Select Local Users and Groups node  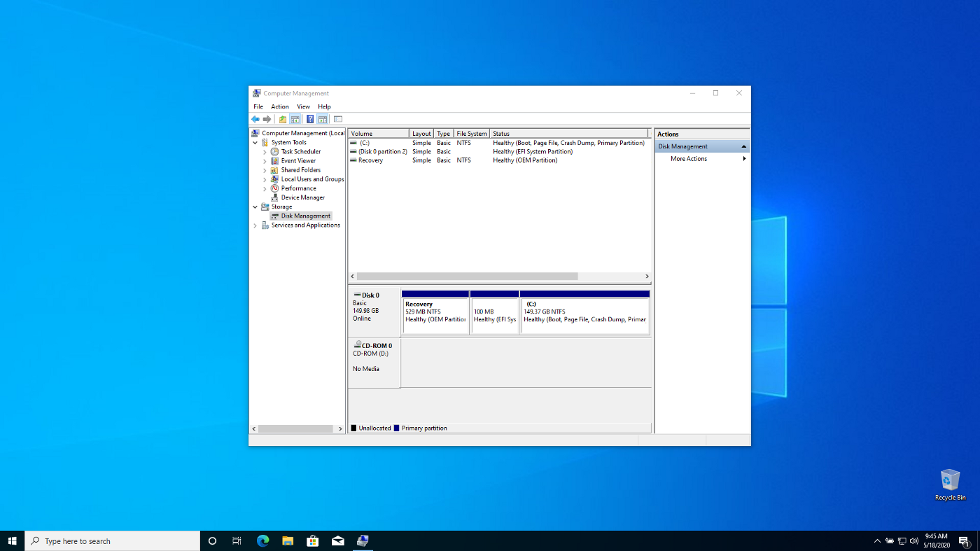[312, 179]
